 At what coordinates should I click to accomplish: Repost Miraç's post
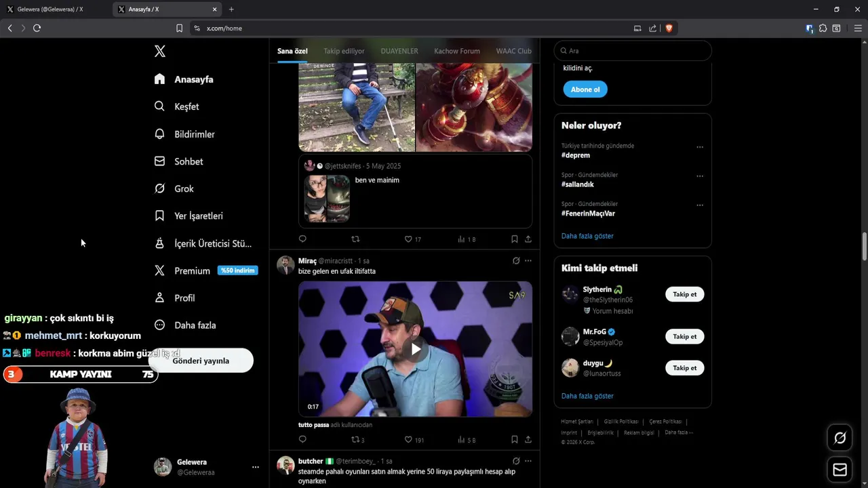point(357,439)
